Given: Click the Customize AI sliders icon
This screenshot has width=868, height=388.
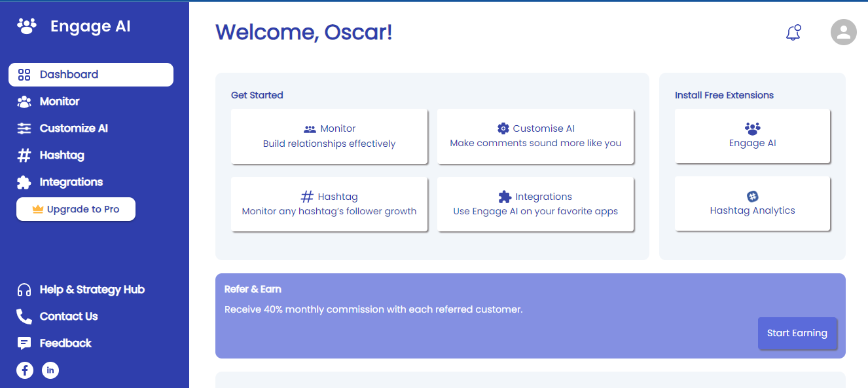Looking at the screenshot, I should coord(24,128).
